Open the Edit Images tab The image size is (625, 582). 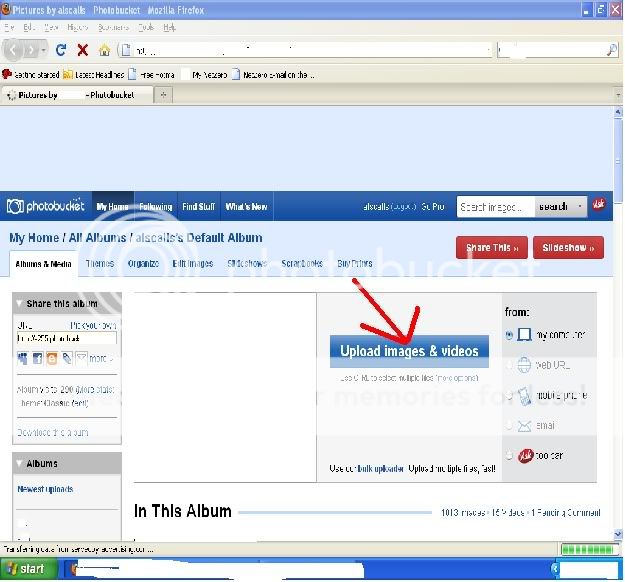(x=193, y=263)
